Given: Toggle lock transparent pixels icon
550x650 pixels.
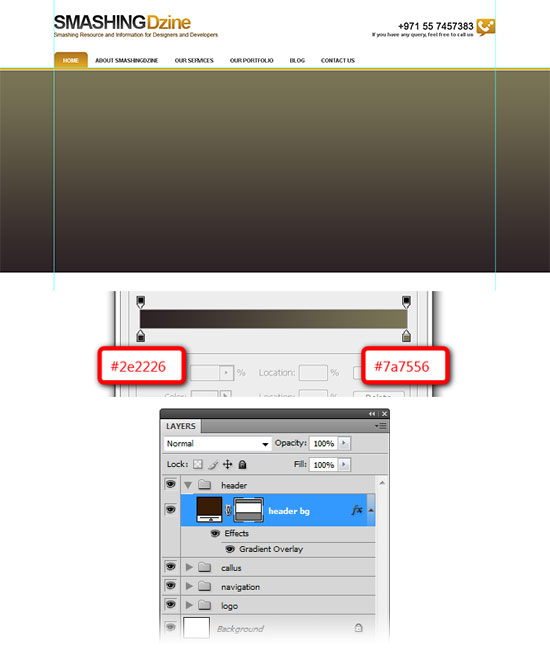Looking at the screenshot, I should (x=198, y=464).
